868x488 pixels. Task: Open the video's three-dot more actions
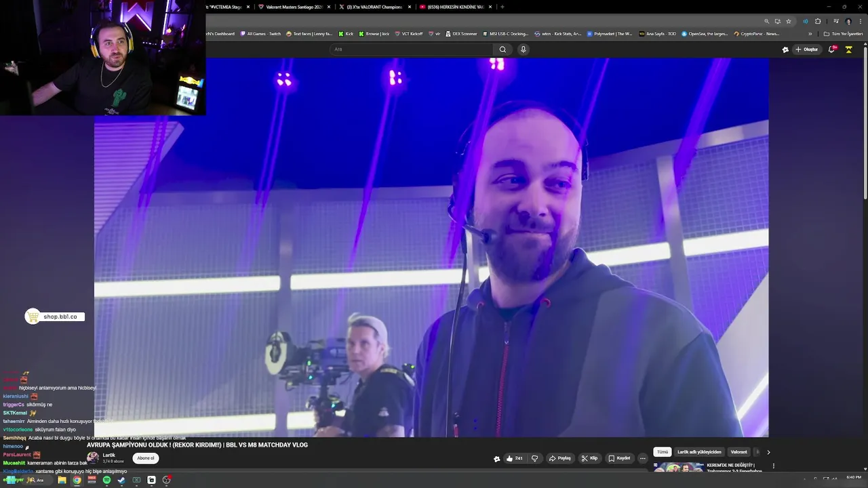(x=643, y=458)
